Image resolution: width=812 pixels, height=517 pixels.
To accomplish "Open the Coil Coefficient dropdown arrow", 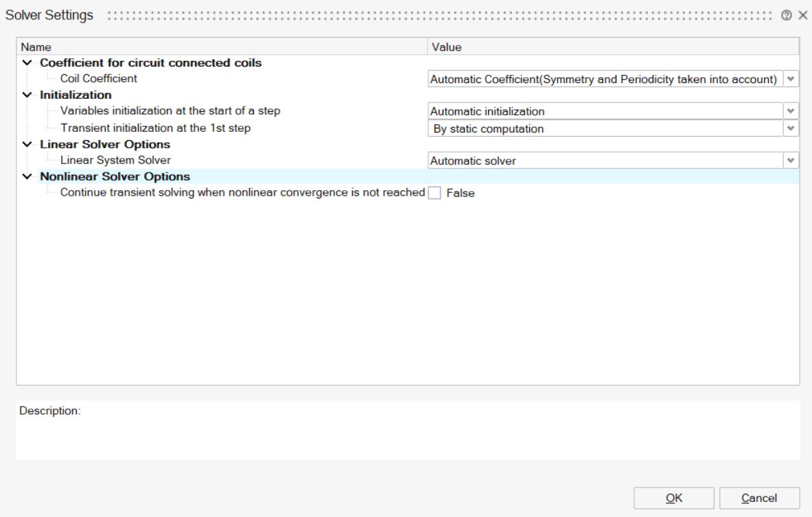I will [x=791, y=79].
